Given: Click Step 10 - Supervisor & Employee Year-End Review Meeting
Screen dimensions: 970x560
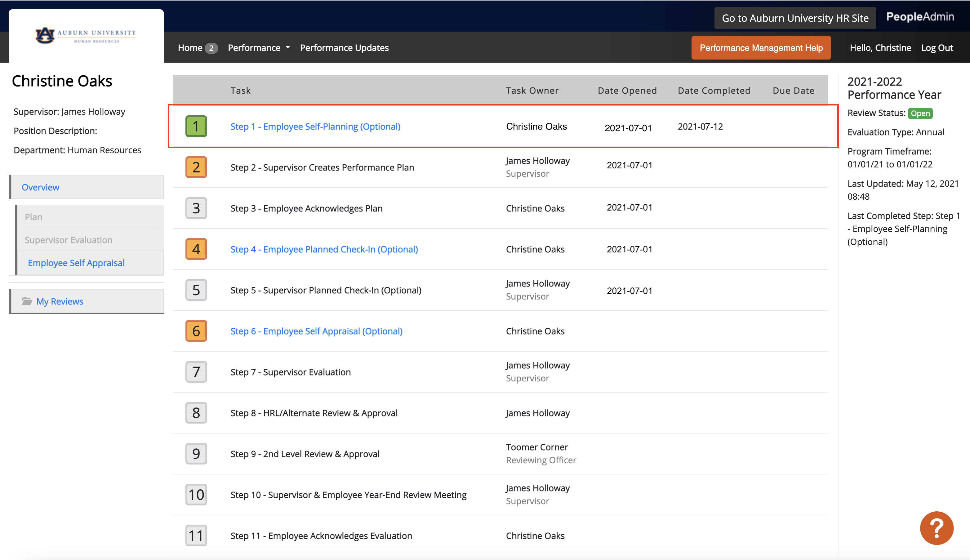Looking at the screenshot, I should (349, 495).
